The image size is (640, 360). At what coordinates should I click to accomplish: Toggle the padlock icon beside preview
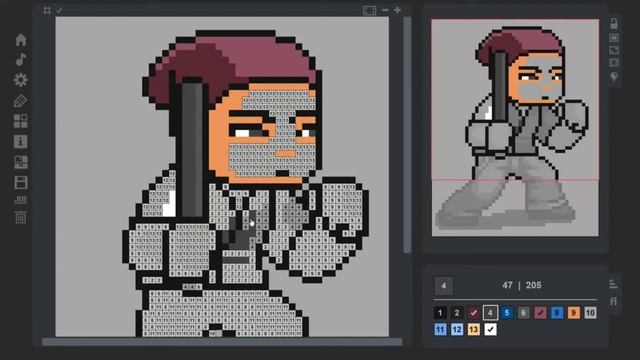click(614, 23)
